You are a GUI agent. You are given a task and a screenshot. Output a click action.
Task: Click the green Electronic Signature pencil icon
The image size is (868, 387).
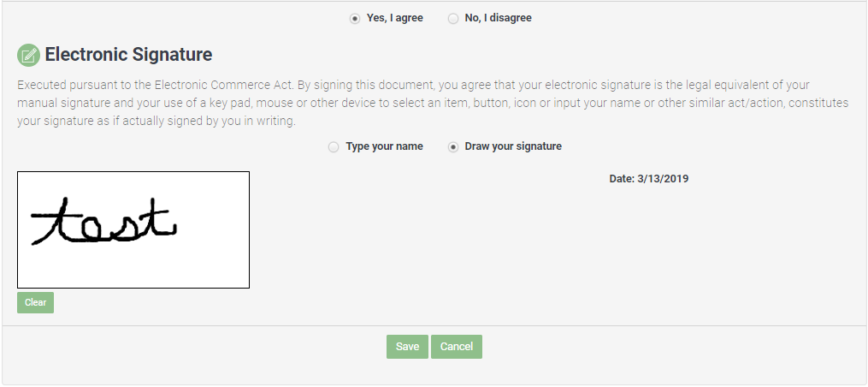[28, 56]
